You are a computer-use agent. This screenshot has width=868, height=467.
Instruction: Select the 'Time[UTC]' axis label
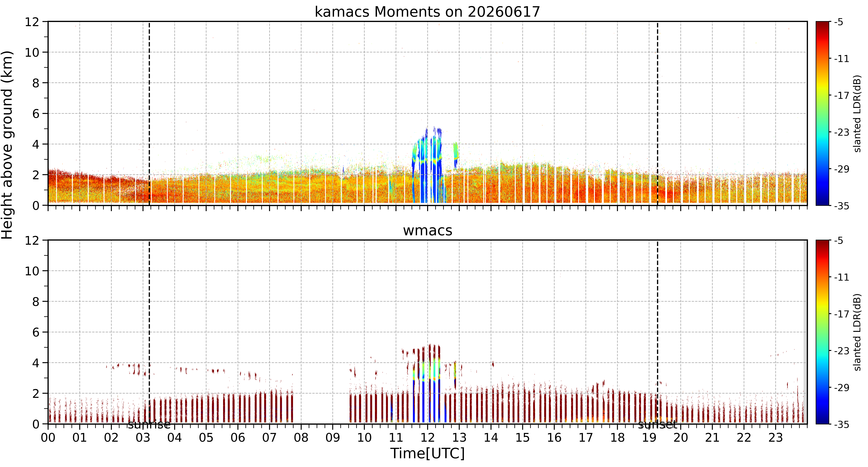pyautogui.click(x=427, y=454)
